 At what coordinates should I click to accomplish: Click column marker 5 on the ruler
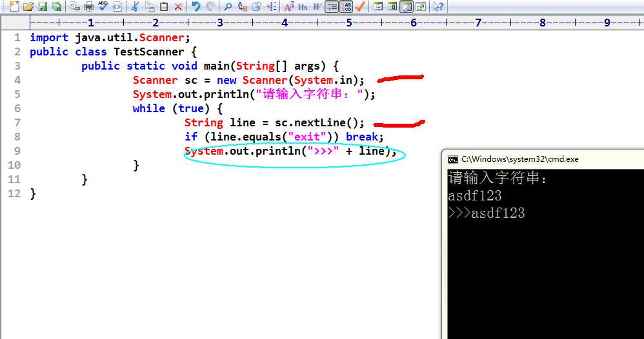[349, 23]
